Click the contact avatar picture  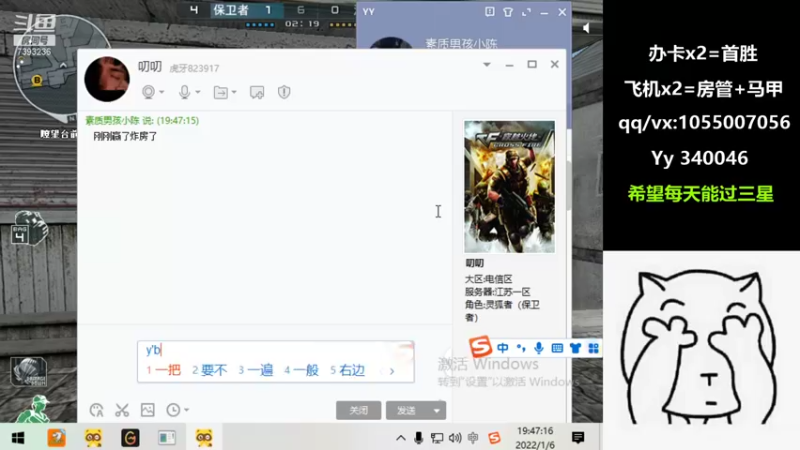click(x=107, y=79)
